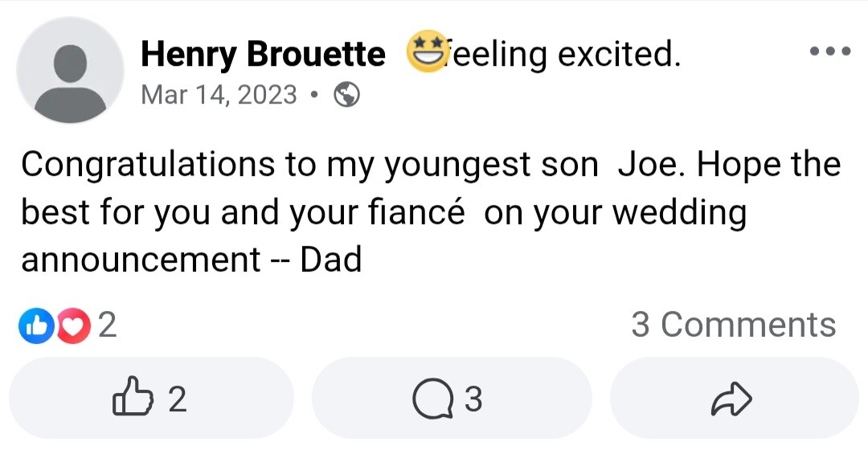Open the three-dot post options menu

pyautogui.click(x=830, y=51)
